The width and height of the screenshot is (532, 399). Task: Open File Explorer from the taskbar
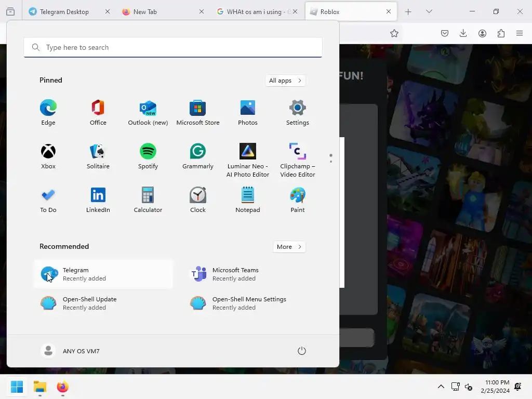click(39, 387)
